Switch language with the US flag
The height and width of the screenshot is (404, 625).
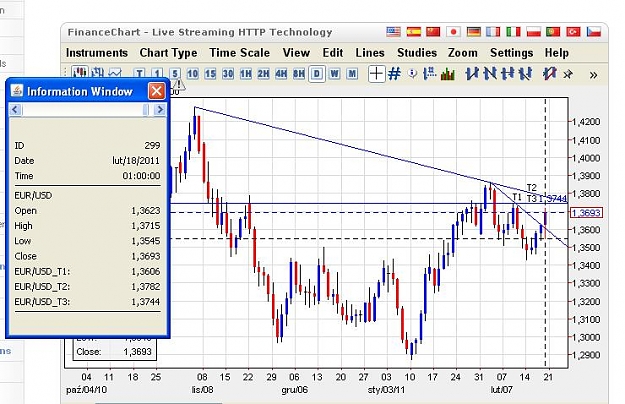point(393,32)
